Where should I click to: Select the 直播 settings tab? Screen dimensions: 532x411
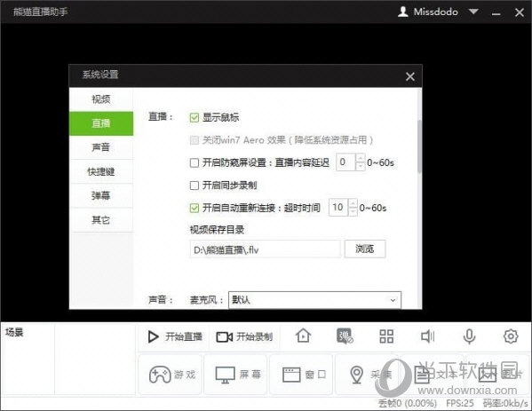tap(101, 123)
